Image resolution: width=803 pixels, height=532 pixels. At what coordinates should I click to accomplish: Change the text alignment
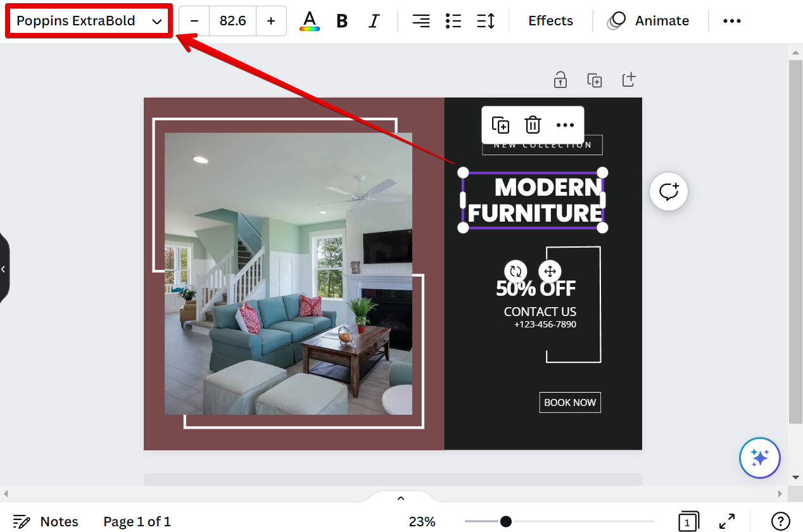pyautogui.click(x=420, y=21)
